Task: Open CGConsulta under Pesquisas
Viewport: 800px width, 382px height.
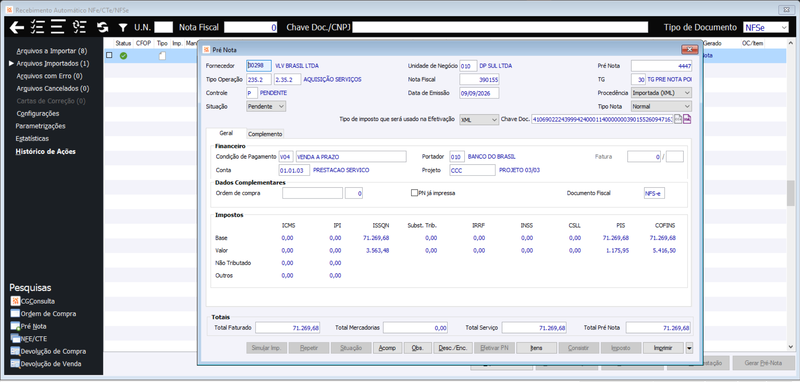Action: pyautogui.click(x=33, y=301)
